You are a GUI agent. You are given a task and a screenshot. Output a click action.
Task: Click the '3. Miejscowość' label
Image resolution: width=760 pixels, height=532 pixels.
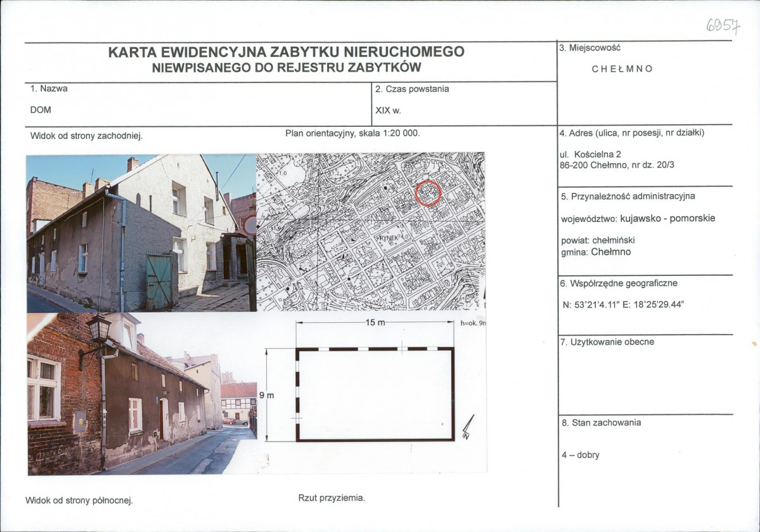tap(590, 48)
